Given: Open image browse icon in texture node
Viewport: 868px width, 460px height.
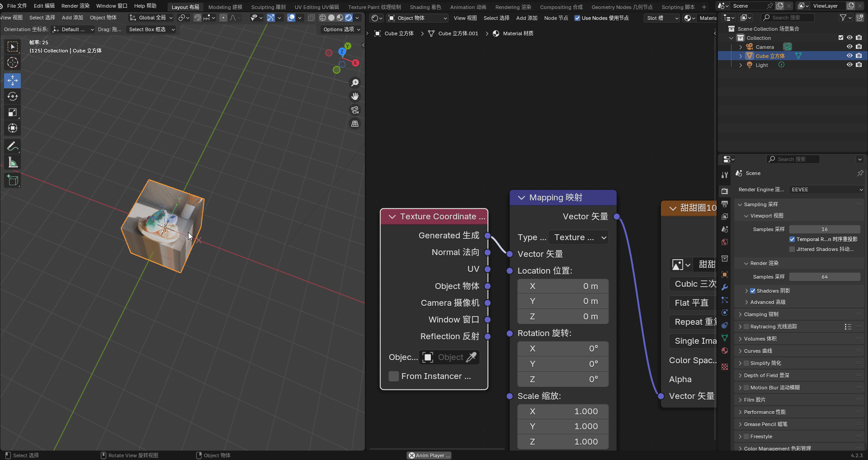Looking at the screenshot, I should pyautogui.click(x=681, y=265).
